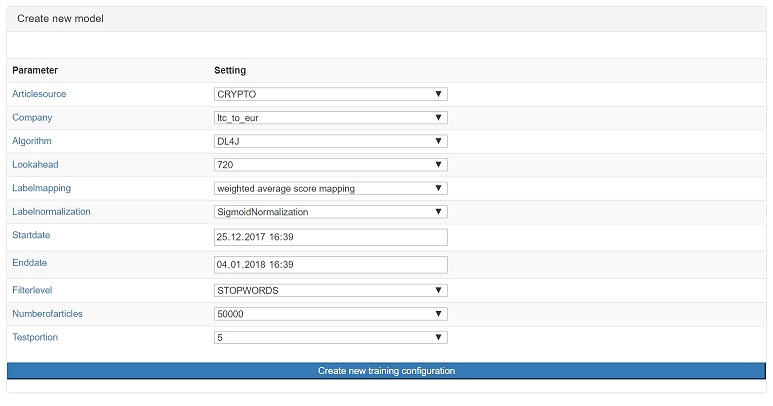Open the Testportion dropdown showing 5
Screen dimensions: 773x406
pyautogui.click(x=330, y=338)
